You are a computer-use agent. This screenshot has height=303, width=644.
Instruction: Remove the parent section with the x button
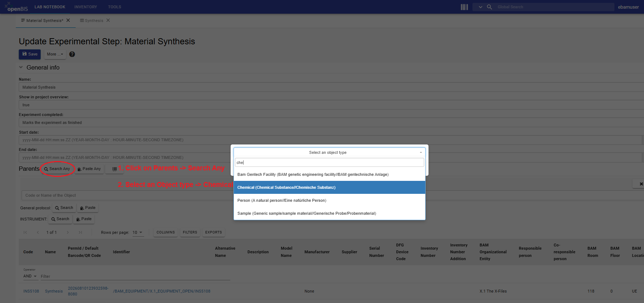[640, 184]
